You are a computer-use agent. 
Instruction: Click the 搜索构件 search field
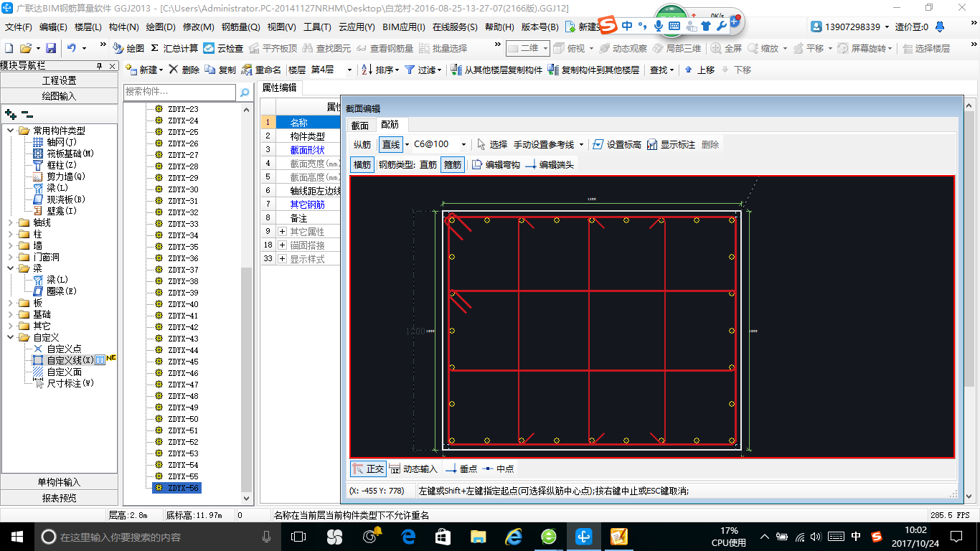pos(179,92)
